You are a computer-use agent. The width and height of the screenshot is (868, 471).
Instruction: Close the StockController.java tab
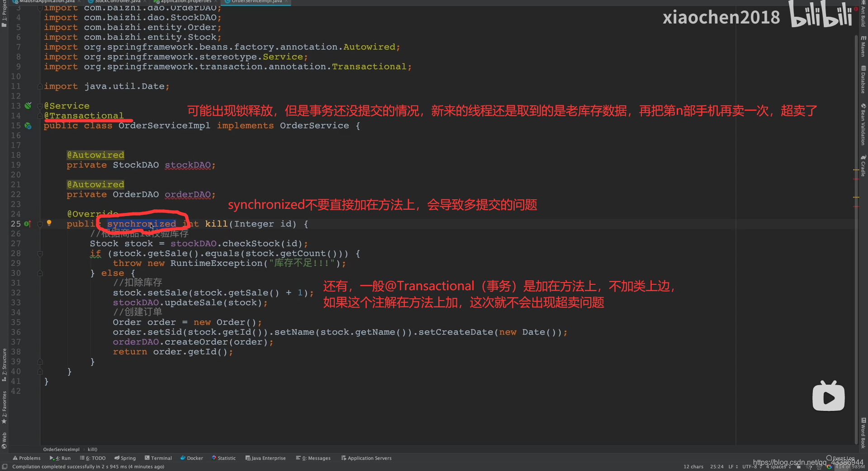144,1
